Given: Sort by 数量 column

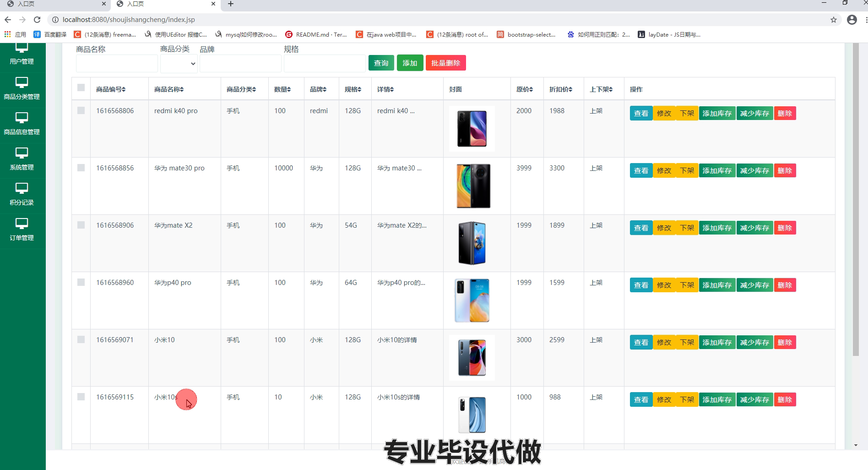Looking at the screenshot, I should coord(282,89).
